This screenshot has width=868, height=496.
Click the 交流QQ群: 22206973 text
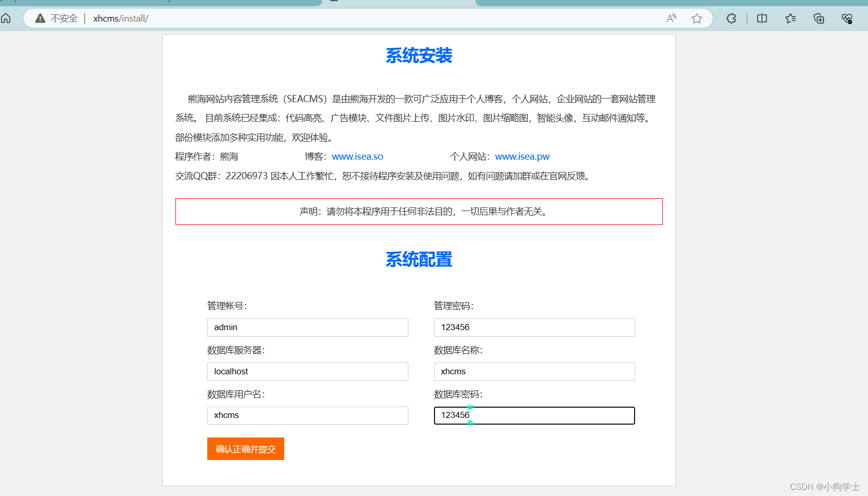(222, 176)
